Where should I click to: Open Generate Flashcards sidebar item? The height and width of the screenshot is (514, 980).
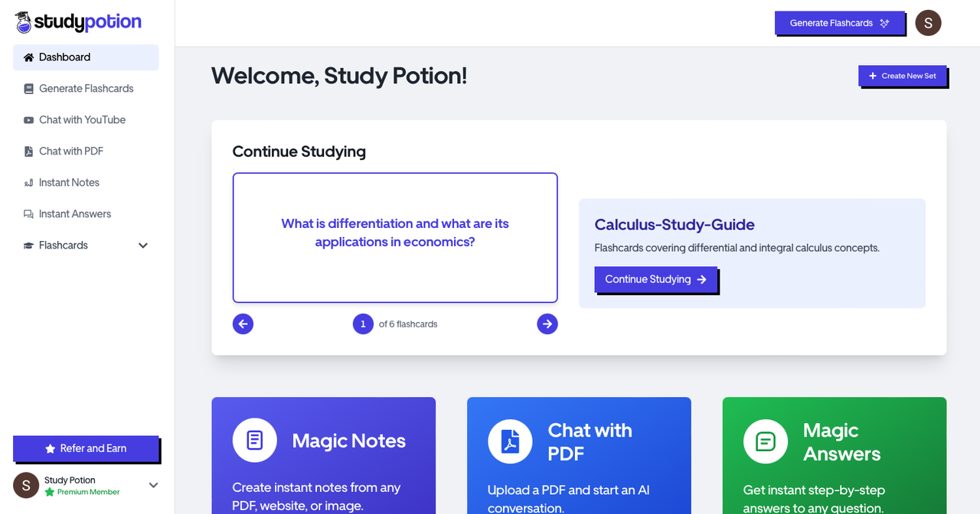click(86, 89)
